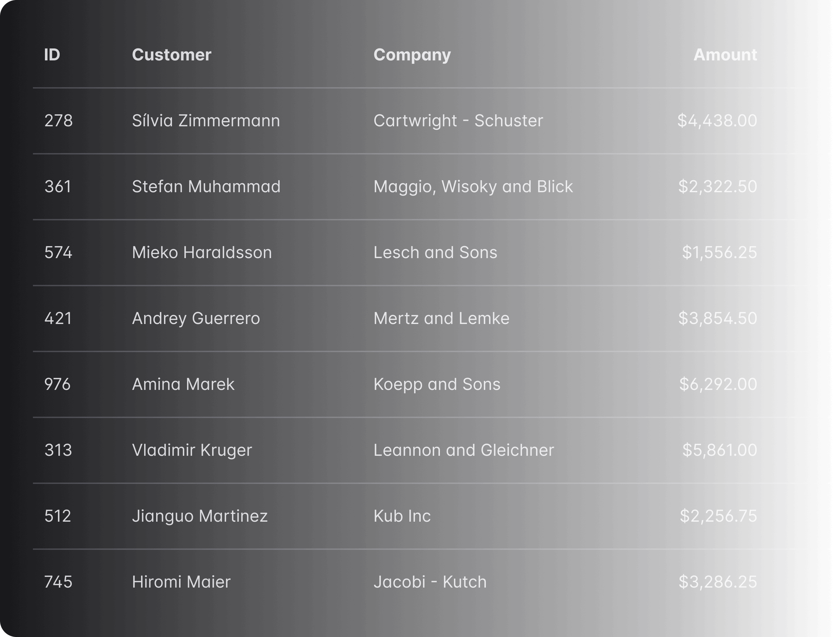
Task: Click the Andrey Guerrero customer name
Action: 196,318
